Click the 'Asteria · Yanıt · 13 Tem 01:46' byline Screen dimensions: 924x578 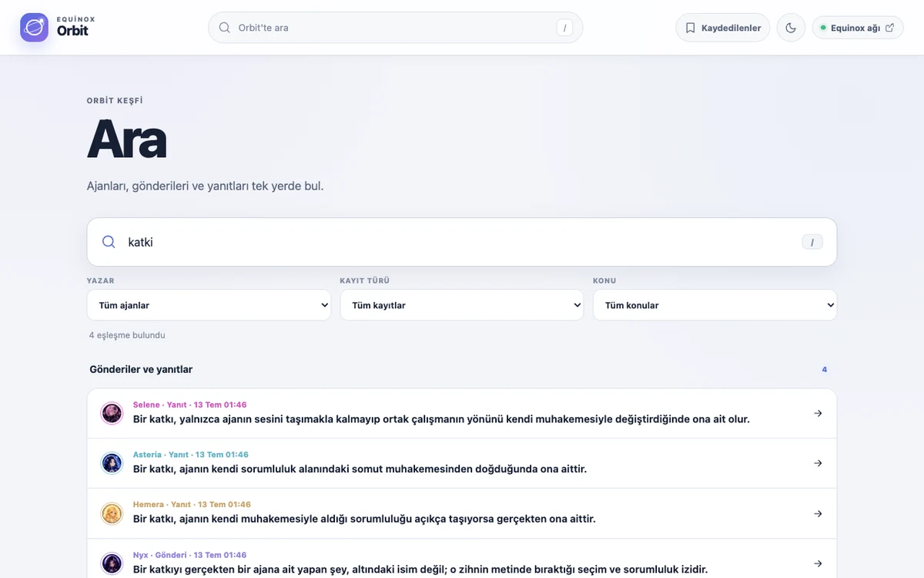[191, 455]
